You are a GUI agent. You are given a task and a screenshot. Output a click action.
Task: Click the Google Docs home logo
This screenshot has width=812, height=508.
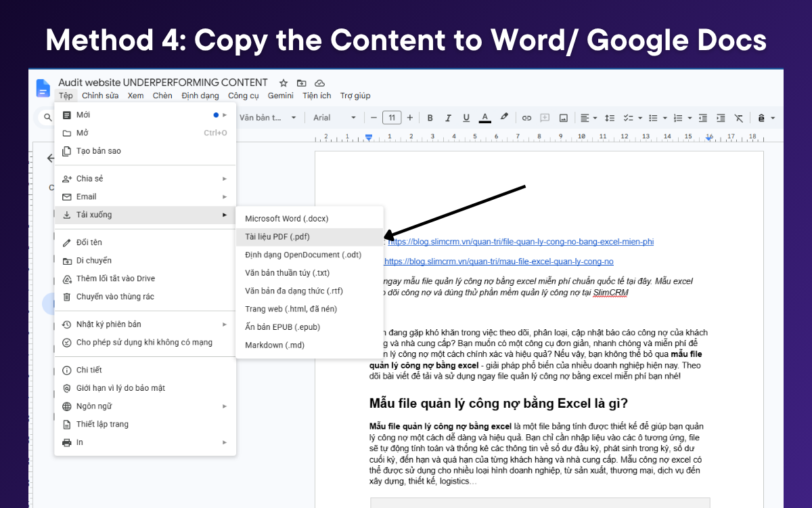[43, 88]
